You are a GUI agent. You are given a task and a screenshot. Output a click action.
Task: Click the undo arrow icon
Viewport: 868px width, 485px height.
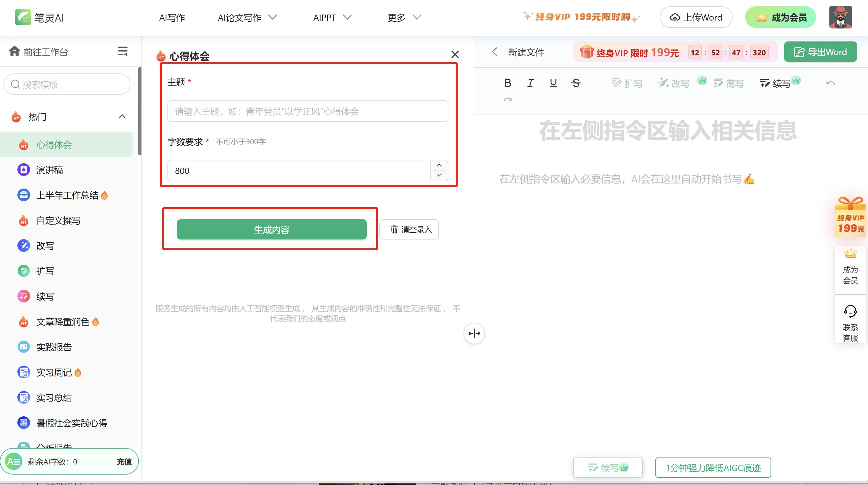(x=830, y=83)
